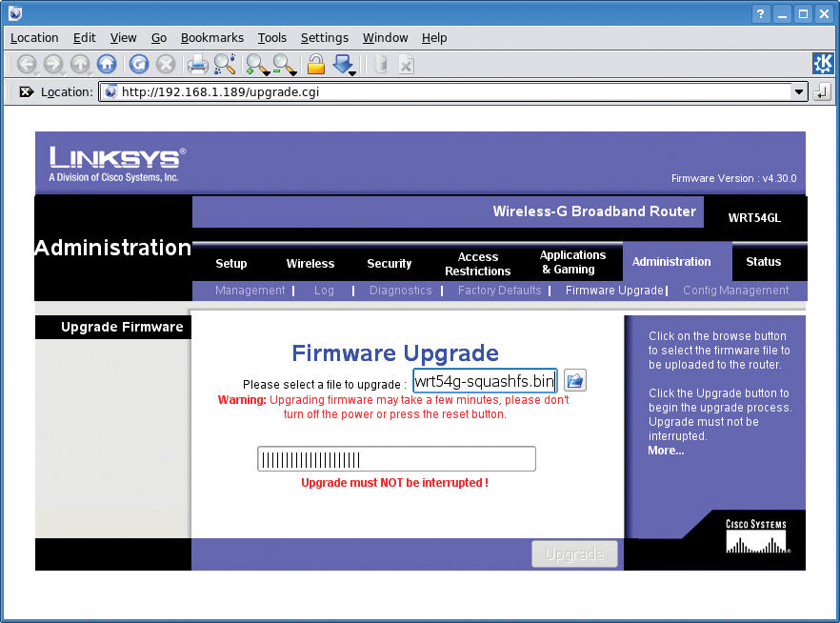Open the Edit menu
This screenshot has height=623, width=840.
coord(84,38)
